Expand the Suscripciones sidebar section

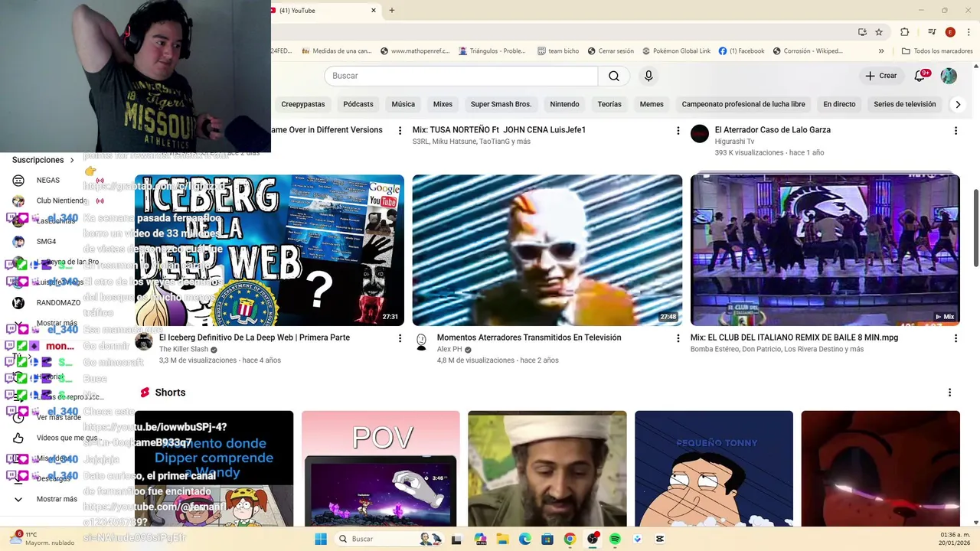pyautogui.click(x=44, y=160)
